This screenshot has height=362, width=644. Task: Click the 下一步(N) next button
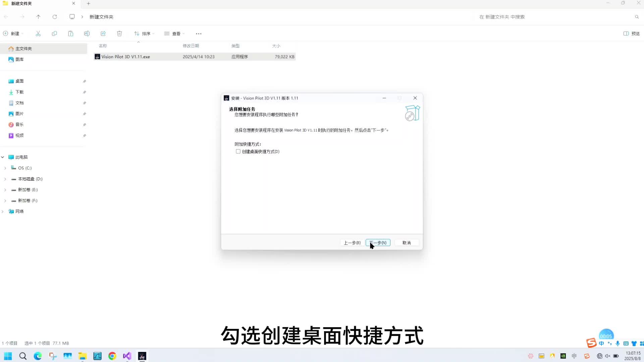[x=378, y=243]
